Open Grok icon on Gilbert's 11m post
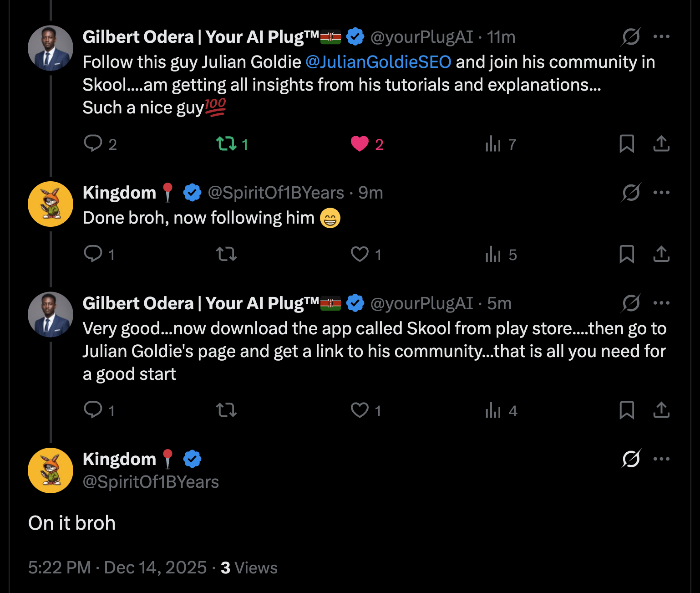This screenshot has height=593, width=700. tap(631, 37)
